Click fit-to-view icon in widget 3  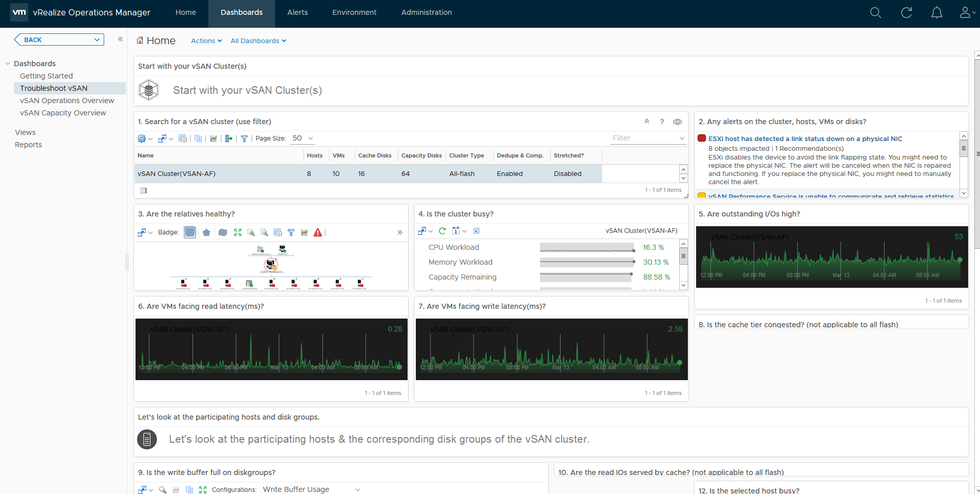tap(238, 232)
